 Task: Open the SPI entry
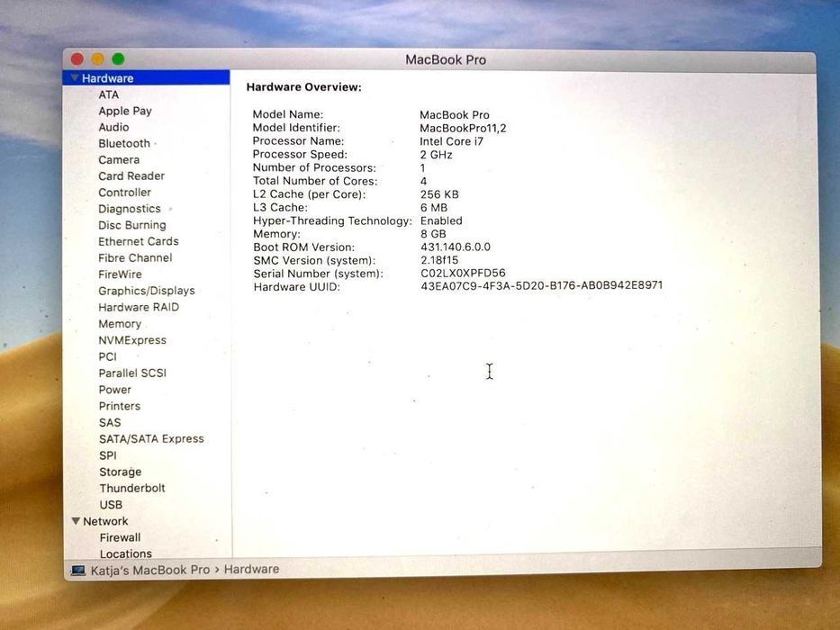108,455
